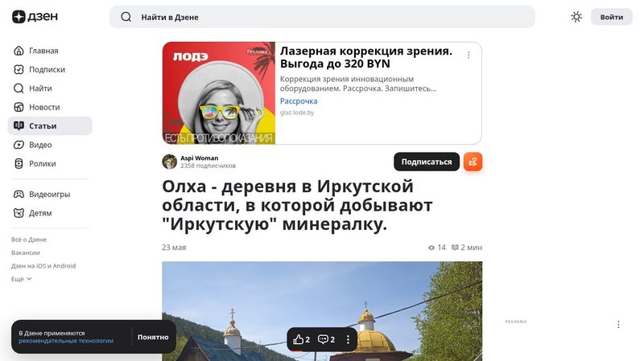Click the search magnifier icon in search bar

(126, 17)
